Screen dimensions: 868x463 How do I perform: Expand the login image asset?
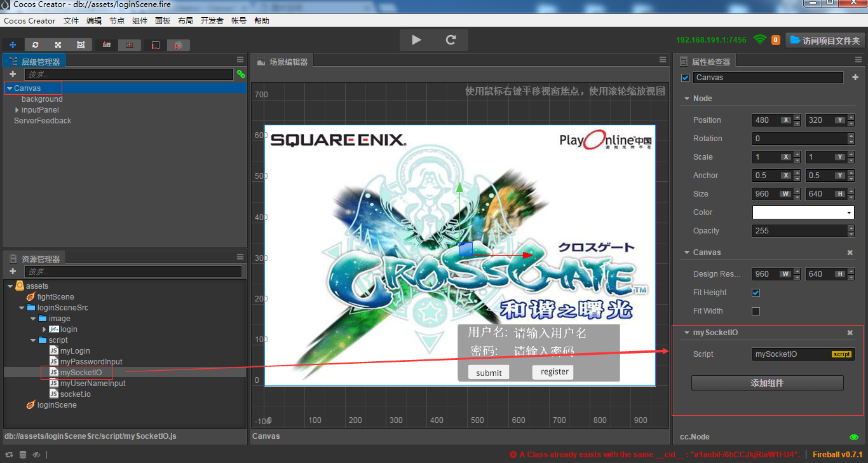coord(44,329)
